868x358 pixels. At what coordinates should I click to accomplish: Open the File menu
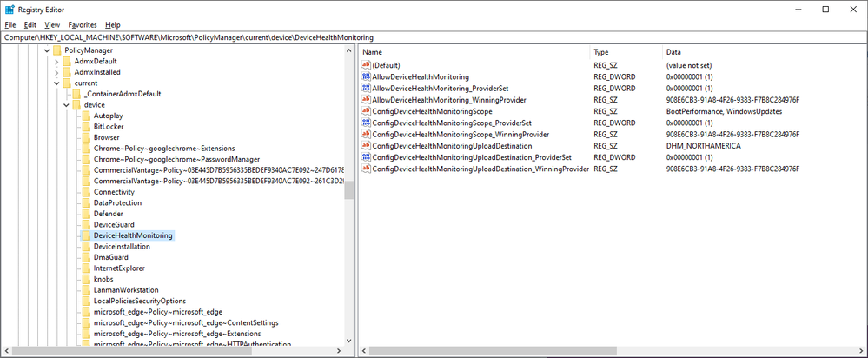[10, 25]
